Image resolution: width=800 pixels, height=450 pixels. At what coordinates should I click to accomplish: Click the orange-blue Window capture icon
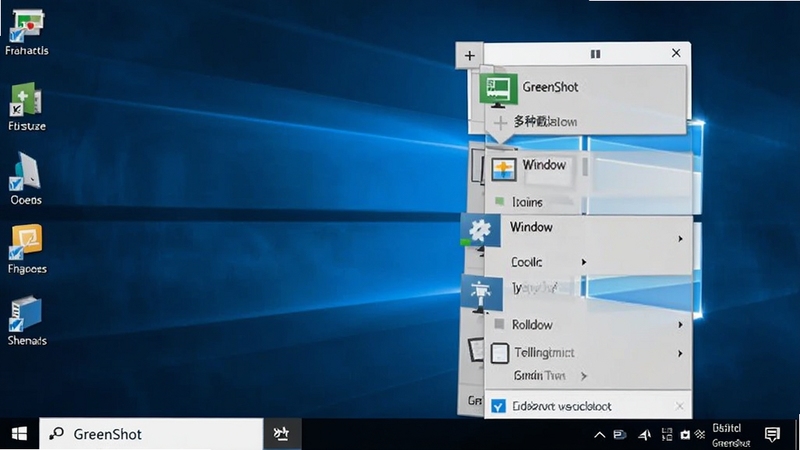click(504, 169)
